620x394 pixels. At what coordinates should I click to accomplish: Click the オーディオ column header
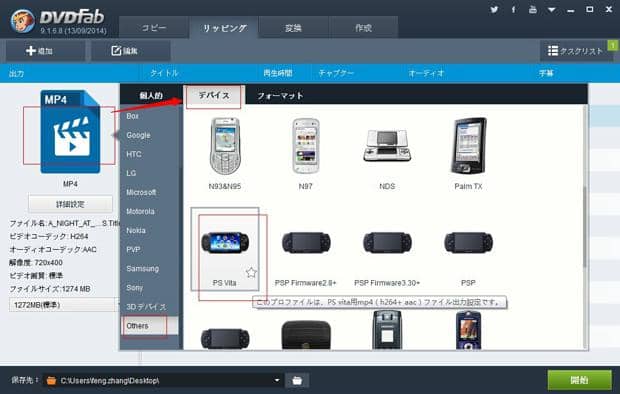(x=426, y=73)
